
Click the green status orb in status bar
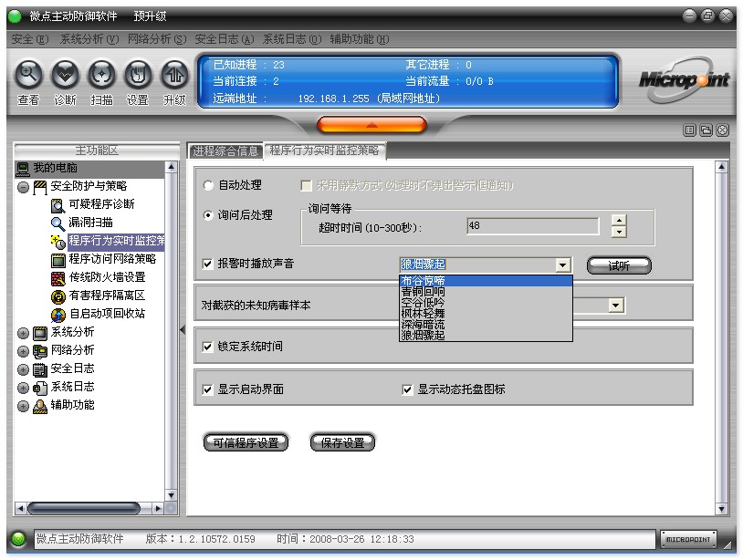coord(18,539)
